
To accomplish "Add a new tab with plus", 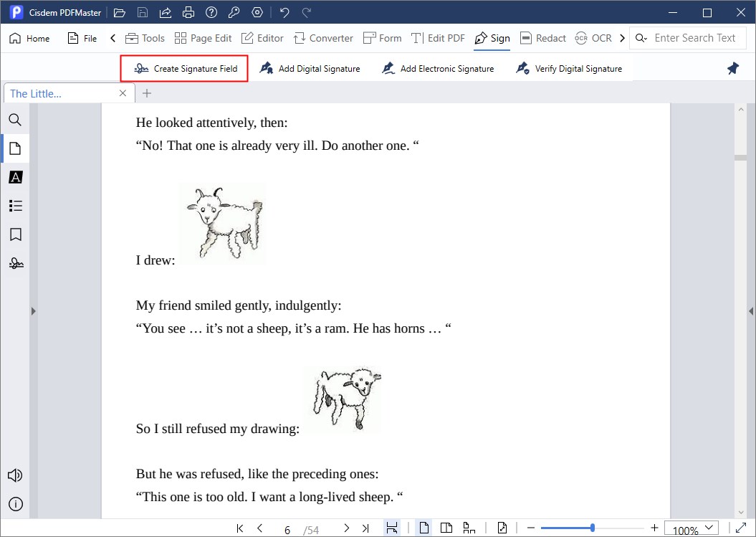I will pyautogui.click(x=147, y=93).
